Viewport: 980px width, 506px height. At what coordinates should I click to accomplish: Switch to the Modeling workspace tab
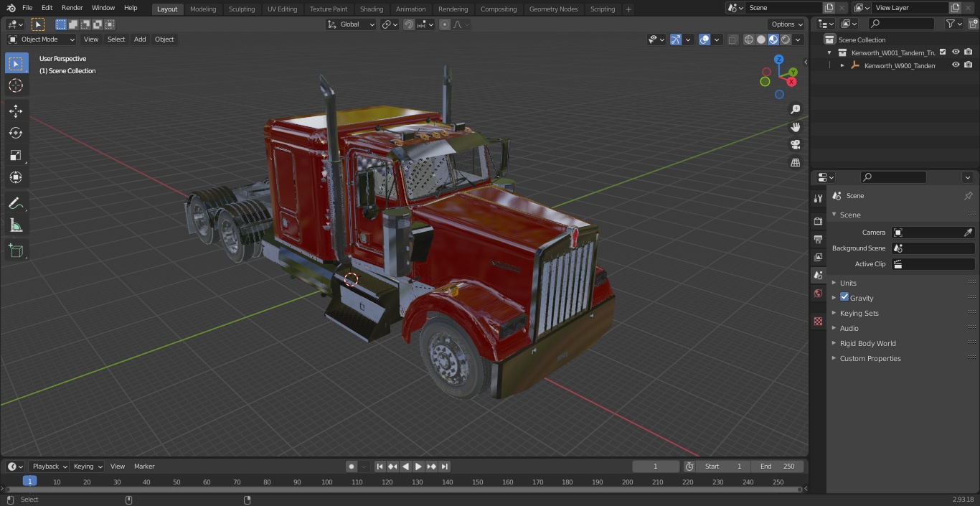(x=203, y=9)
